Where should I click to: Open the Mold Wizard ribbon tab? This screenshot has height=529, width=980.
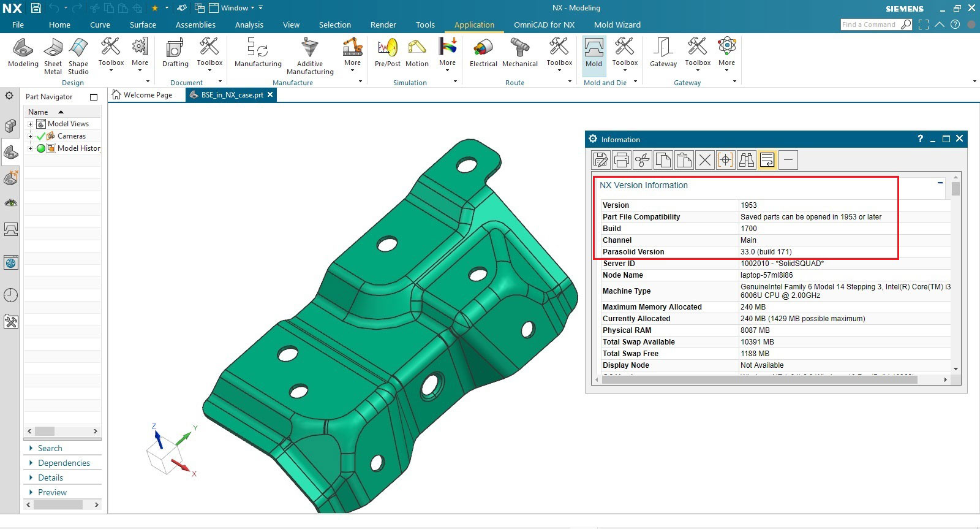617,25
